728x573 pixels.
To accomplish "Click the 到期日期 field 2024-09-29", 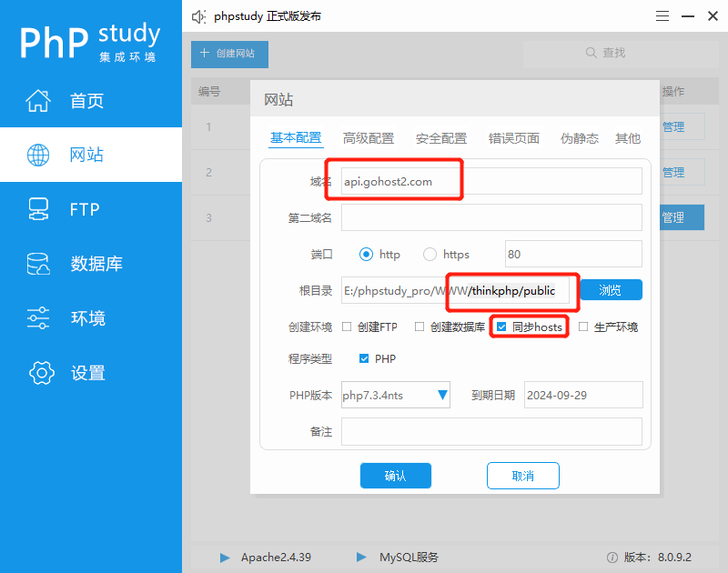I will pos(583,395).
